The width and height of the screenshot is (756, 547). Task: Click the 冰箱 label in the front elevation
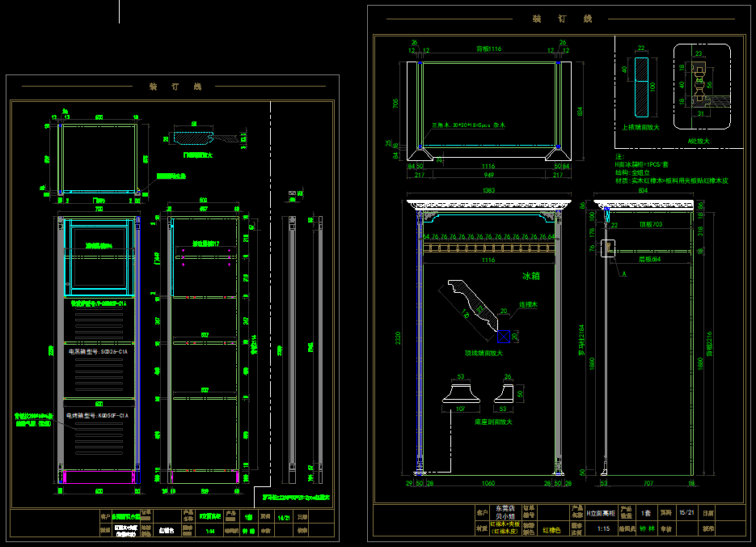[x=530, y=276]
